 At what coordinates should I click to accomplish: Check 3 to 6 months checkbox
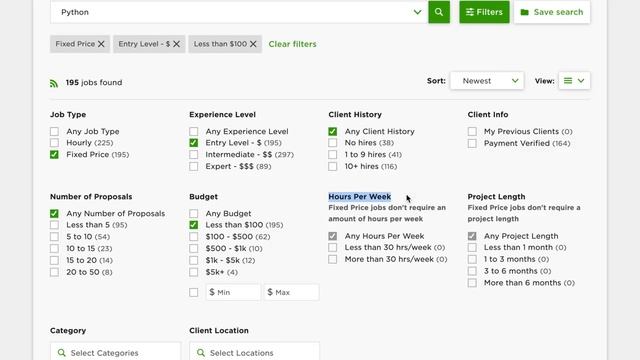[472, 271]
